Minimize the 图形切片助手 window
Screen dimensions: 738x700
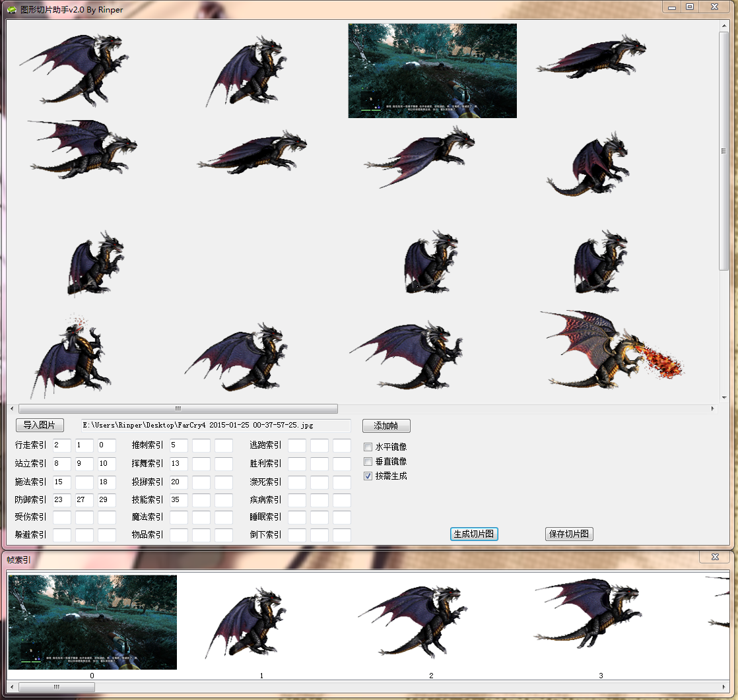tap(671, 7)
